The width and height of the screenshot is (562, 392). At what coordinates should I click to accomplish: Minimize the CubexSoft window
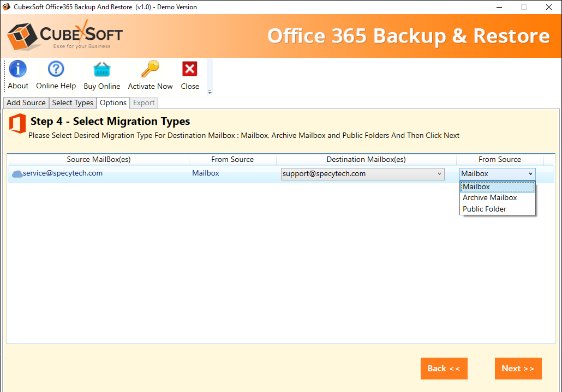[x=499, y=7]
